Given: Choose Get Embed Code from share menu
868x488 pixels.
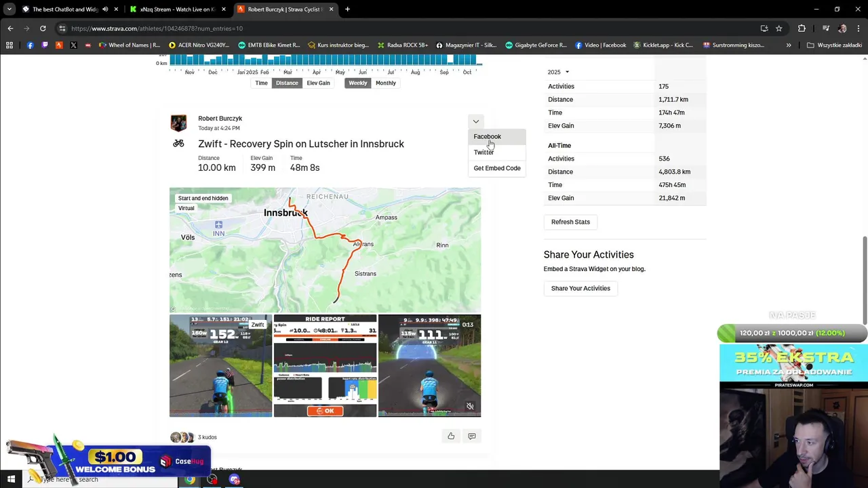Looking at the screenshot, I should tap(497, 168).
